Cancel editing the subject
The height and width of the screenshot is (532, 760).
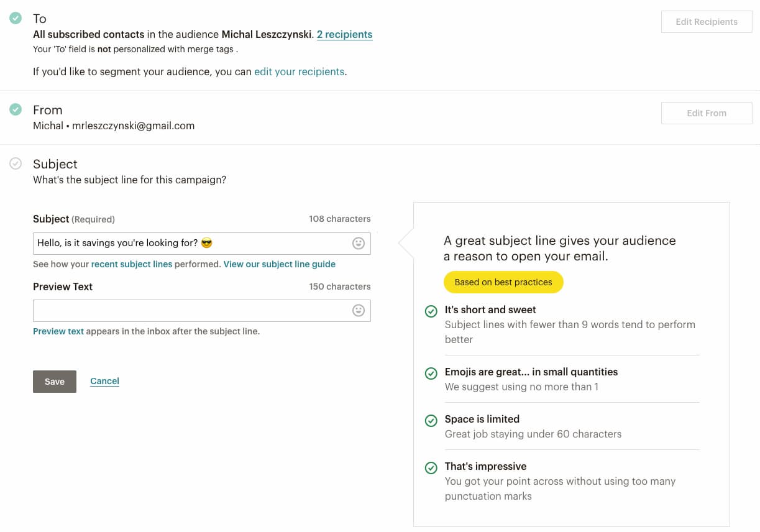104,380
